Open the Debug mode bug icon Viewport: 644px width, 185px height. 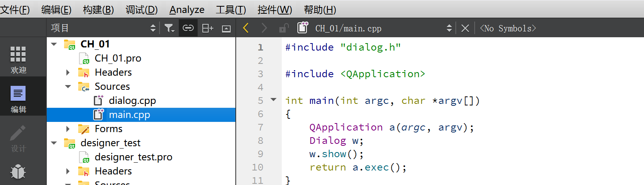pos(18,172)
